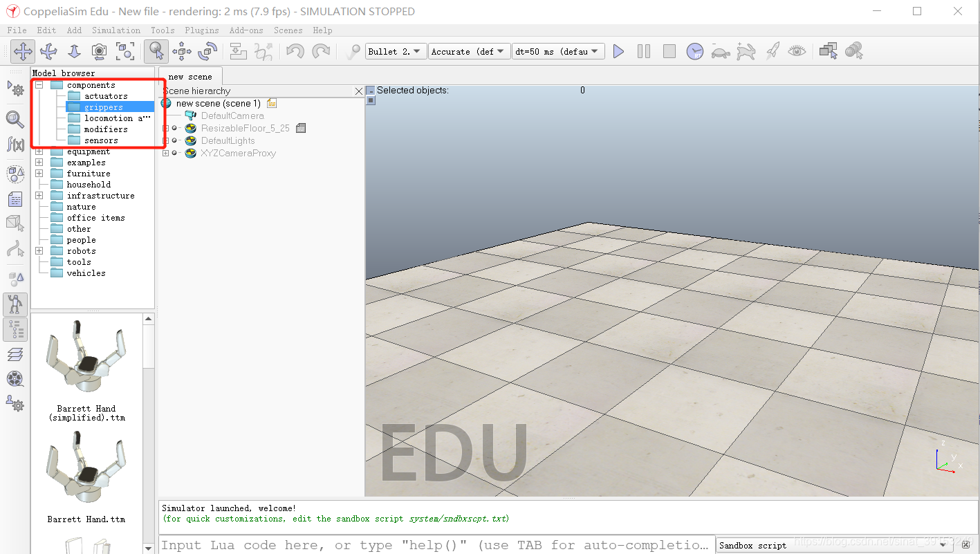Toggle real-time mode clock icon

[x=695, y=51]
